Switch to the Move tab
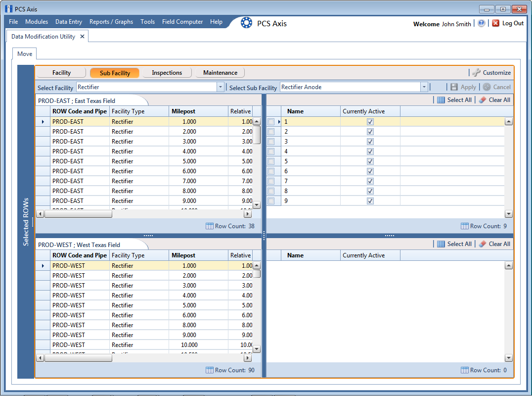This screenshot has width=532, height=396. point(25,53)
